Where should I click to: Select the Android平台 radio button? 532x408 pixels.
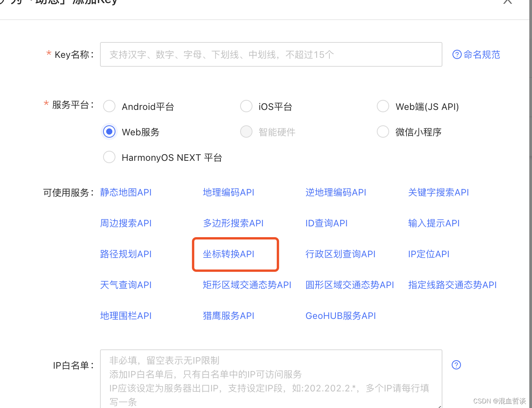[x=109, y=106]
